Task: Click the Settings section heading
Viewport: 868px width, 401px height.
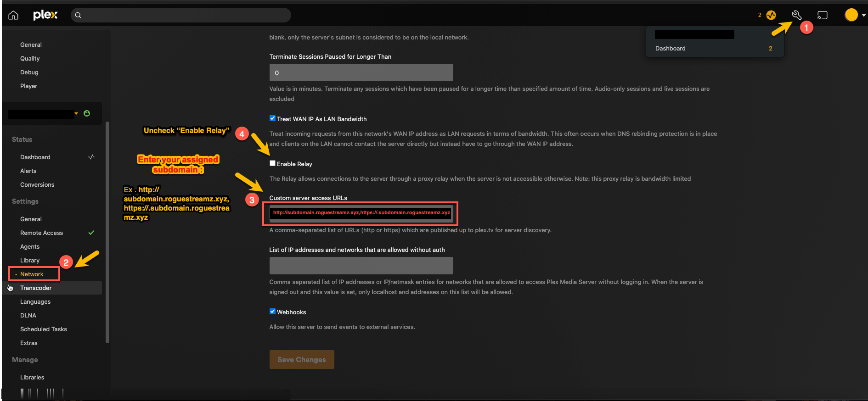Action: pyautogui.click(x=25, y=201)
